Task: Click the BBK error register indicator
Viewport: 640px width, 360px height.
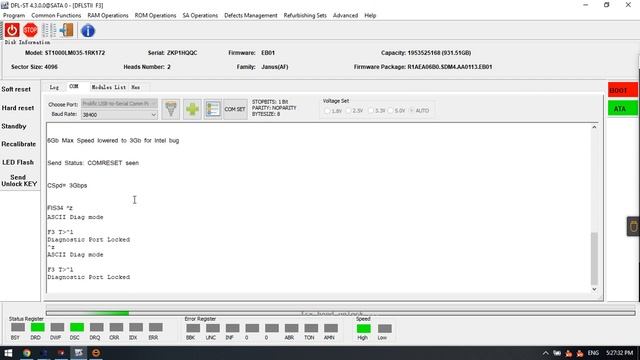Action: tap(193, 328)
